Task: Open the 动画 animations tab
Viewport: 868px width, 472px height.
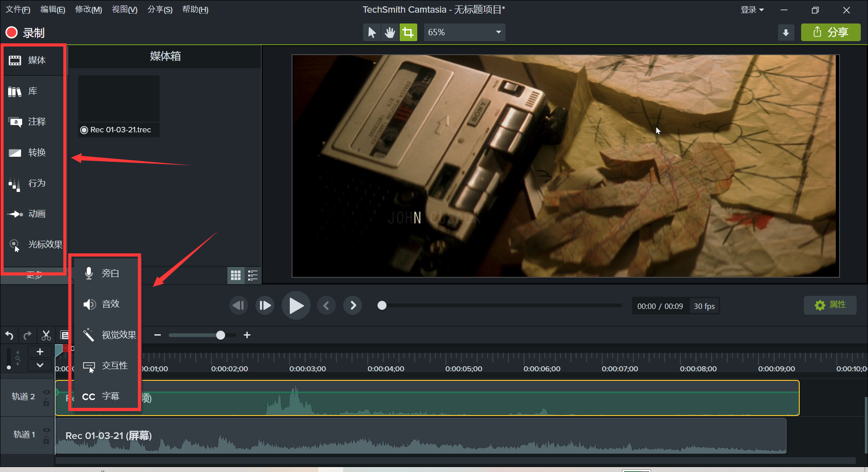Action: [x=34, y=214]
